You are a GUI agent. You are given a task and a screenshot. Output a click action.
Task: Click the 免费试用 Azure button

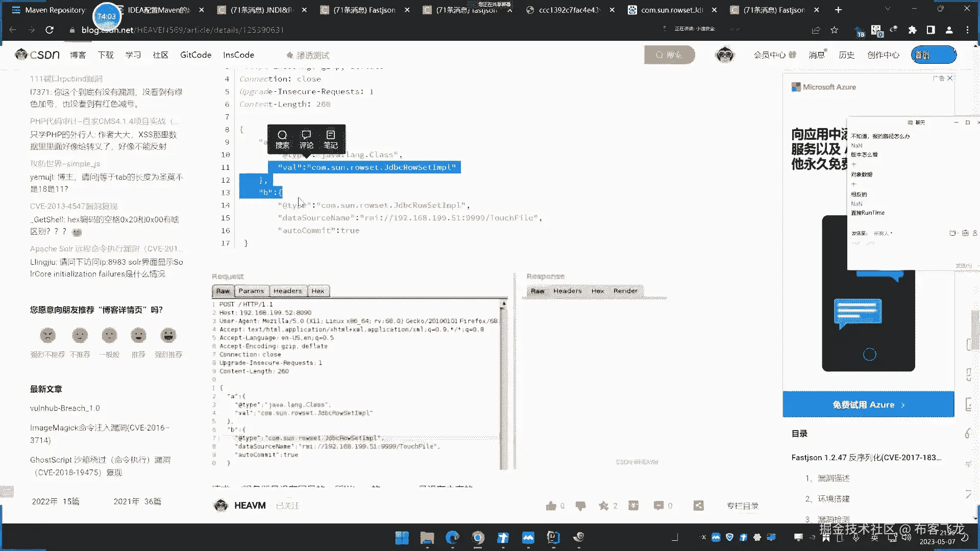pyautogui.click(x=868, y=405)
